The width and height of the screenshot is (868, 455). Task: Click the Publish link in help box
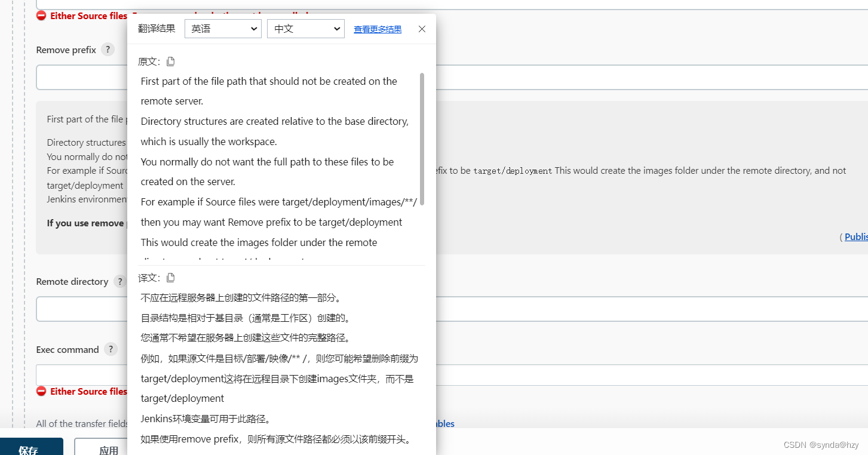856,236
